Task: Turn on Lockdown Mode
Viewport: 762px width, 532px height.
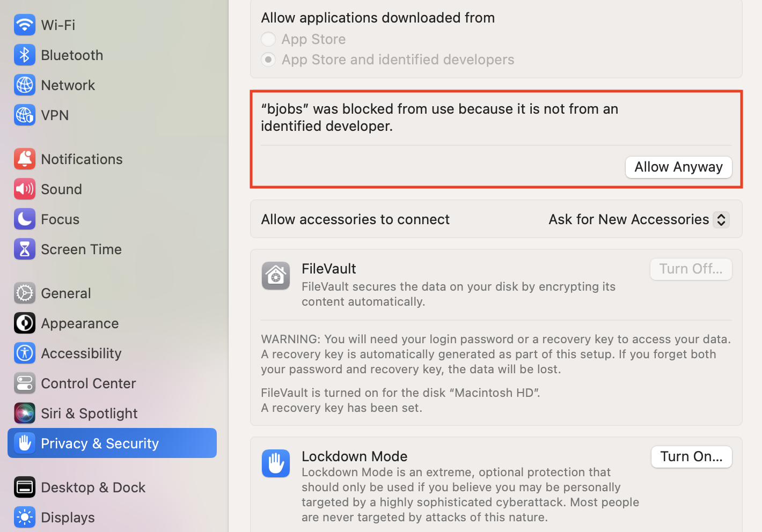Action: [x=691, y=457]
